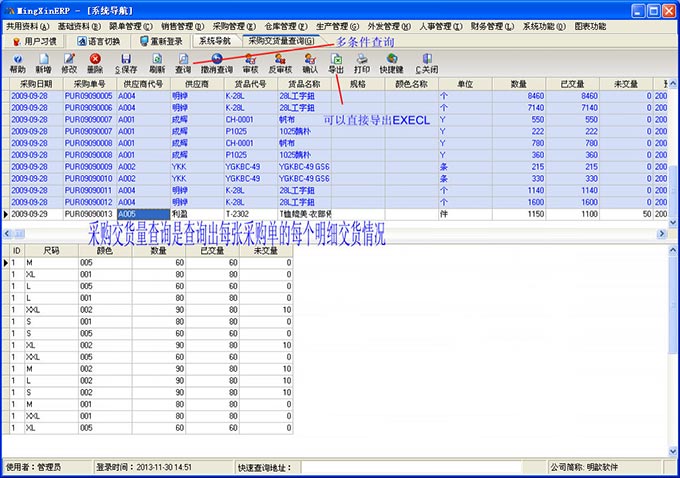This screenshot has height=478, width=680.
Task: Switch to the 系统导航 tab
Action: pos(215,41)
